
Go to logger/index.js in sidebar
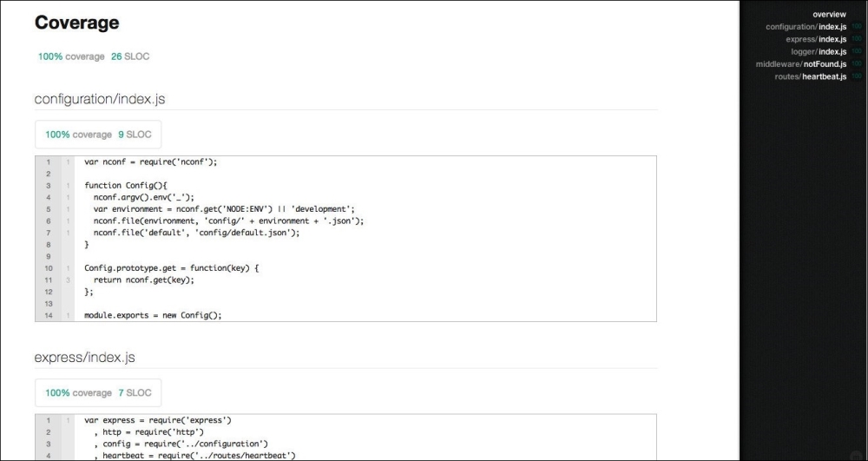point(819,51)
